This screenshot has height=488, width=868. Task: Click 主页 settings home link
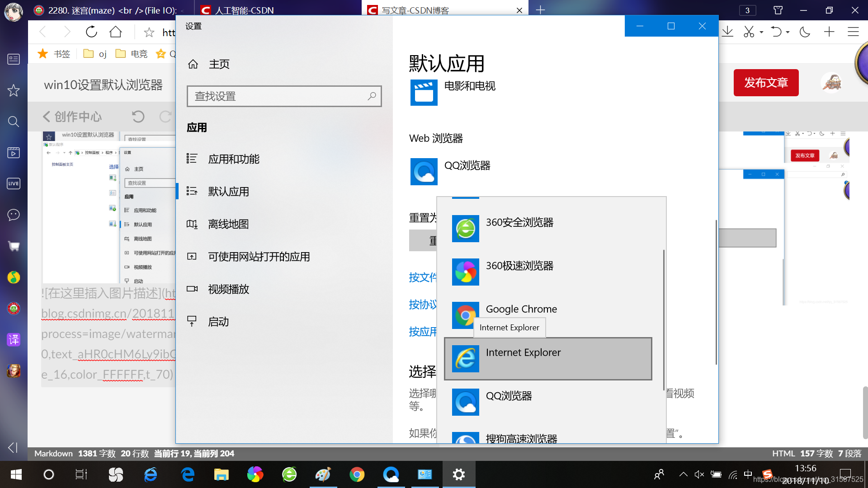tap(220, 63)
